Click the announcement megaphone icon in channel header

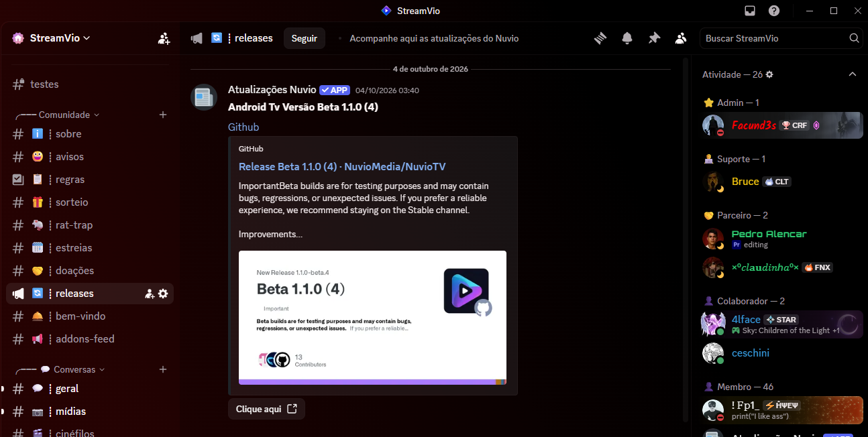pos(197,38)
